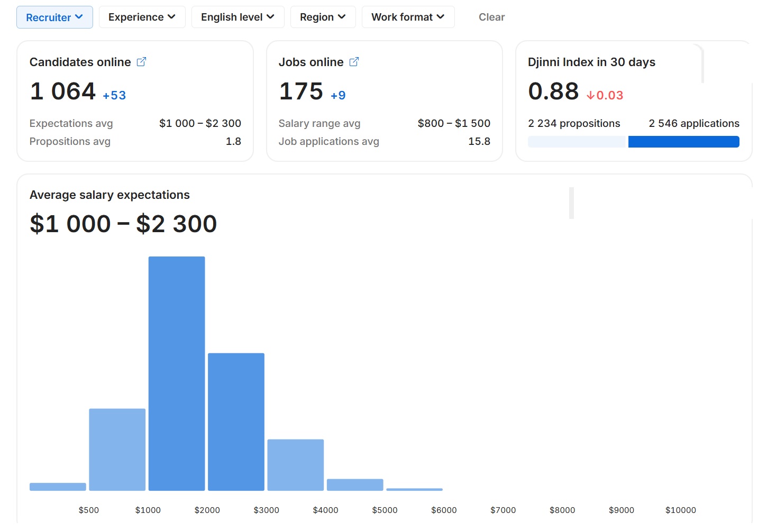Click light propositions progress bar segment
This screenshot has width=758, height=532.
pyautogui.click(x=577, y=142)
